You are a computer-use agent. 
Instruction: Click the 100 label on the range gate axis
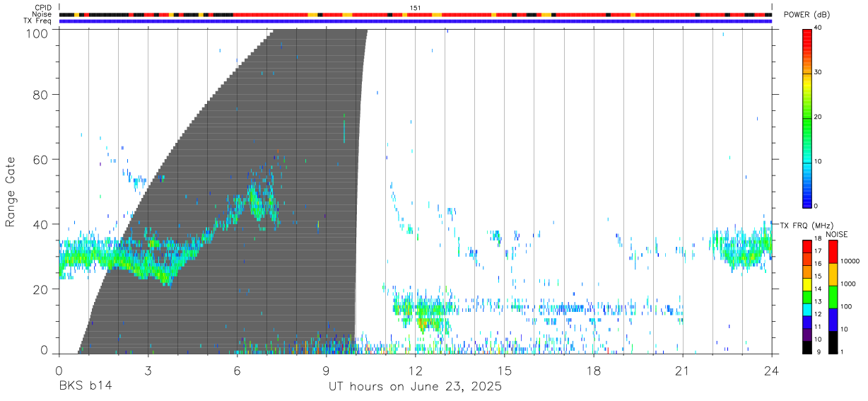(x=37, y=33)
